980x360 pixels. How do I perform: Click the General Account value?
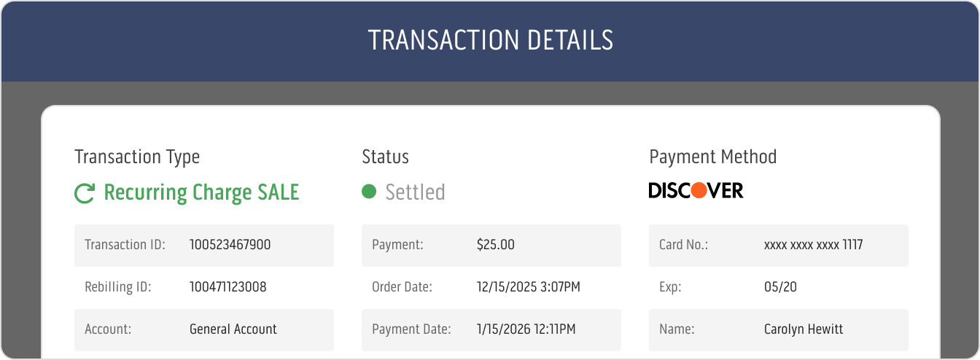click(233, 329)
